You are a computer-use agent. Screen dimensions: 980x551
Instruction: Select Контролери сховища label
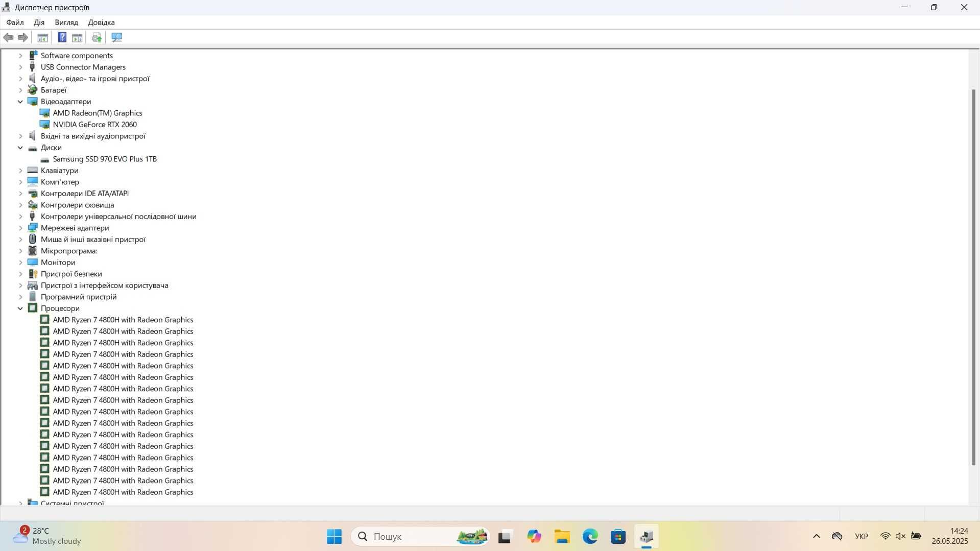[77, 205]
